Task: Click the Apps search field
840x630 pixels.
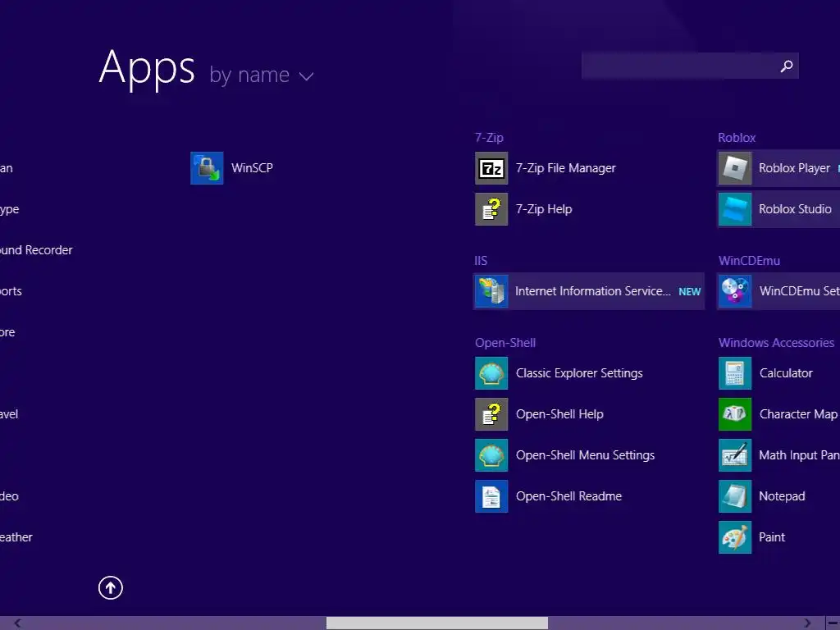Action: click(x=690, y=66)
